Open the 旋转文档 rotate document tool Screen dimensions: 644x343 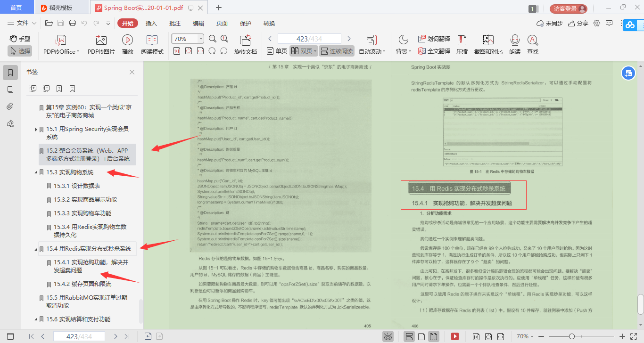[x=246, y=45]
